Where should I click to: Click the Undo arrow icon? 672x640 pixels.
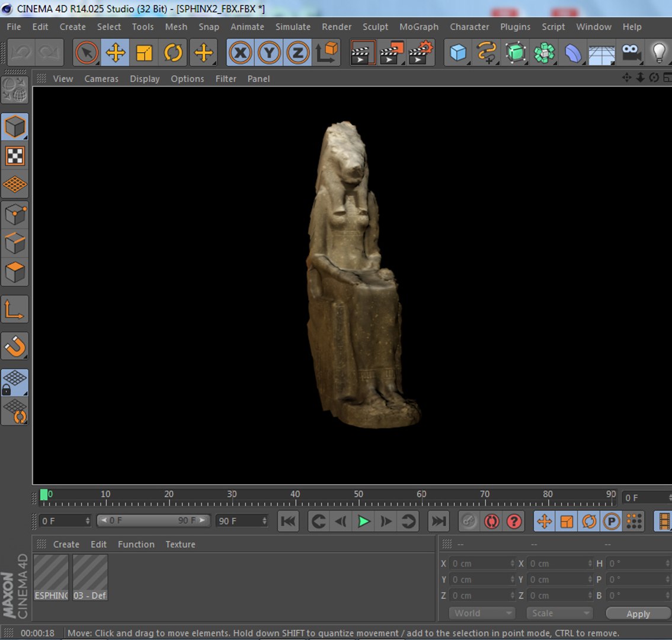[x=21, y=53]
